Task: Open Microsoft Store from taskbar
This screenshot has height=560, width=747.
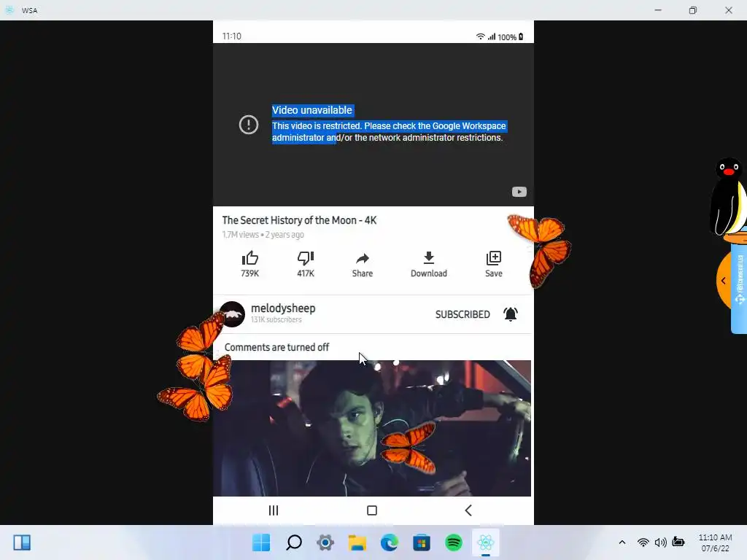Action: coord(422,542)
